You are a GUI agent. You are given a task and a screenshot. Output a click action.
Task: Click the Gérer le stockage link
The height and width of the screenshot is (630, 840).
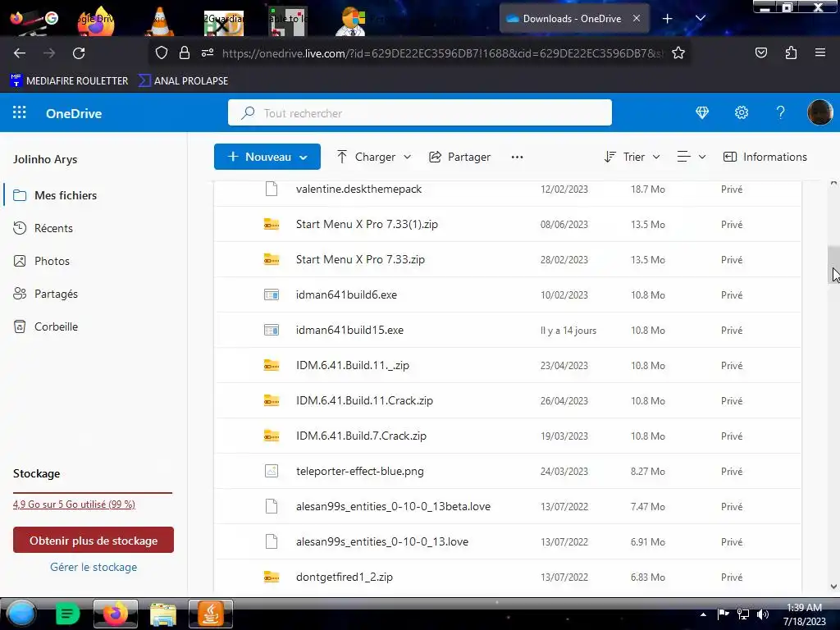pyautogui.click(x=94, y=567)
